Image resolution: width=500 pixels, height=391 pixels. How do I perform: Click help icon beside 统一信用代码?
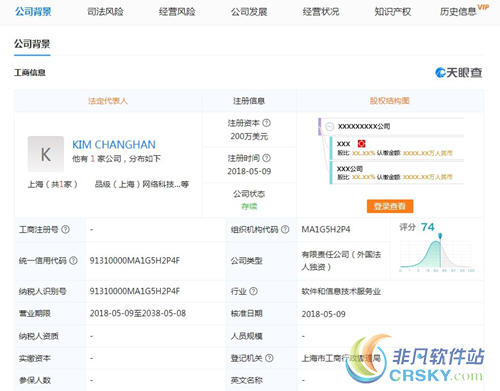(x=73, y=261)
